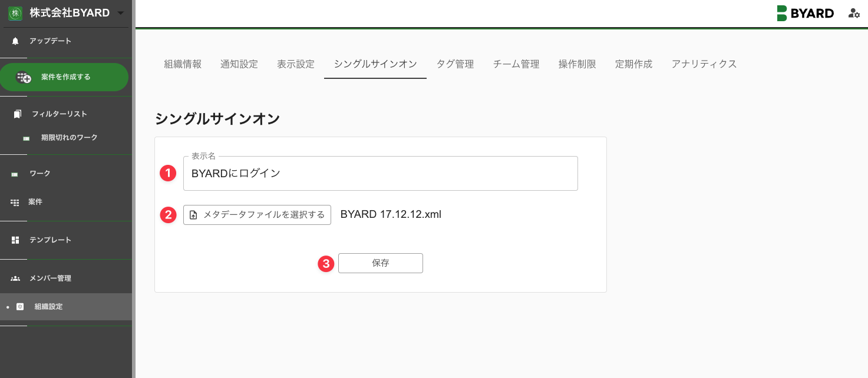Click the bookmark icon beside フィルターリスト

click(x=18, y=114)
